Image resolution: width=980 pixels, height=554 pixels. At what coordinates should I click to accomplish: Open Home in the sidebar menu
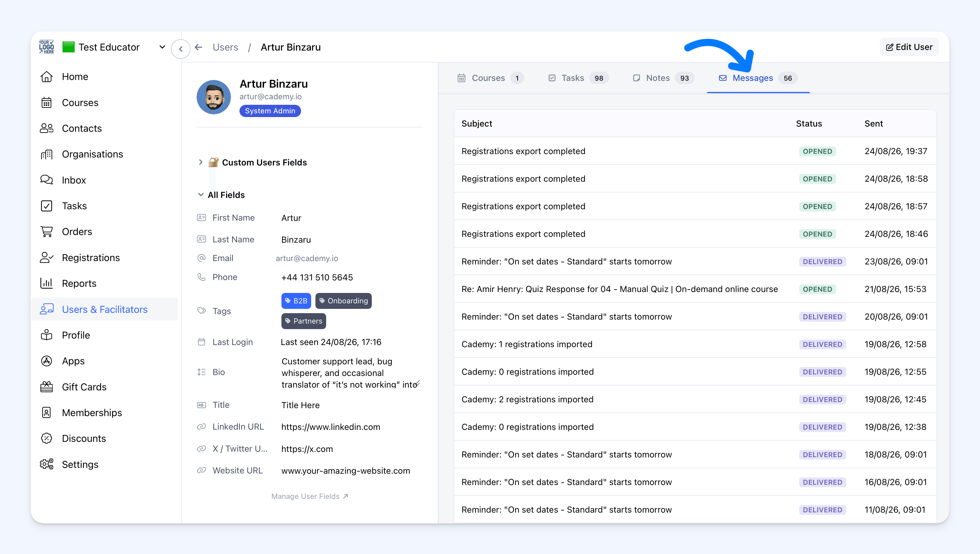tap(105, 77)
